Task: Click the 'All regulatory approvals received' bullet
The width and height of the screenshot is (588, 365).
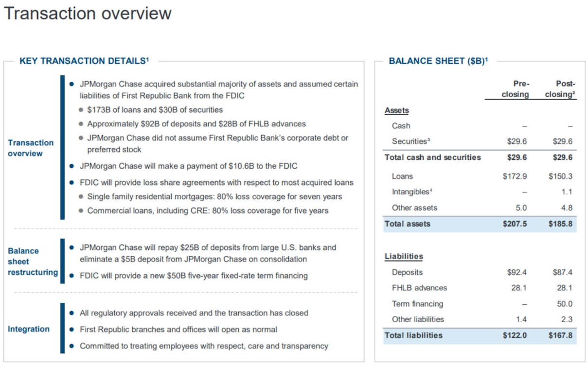Action: tap(194, 313)
